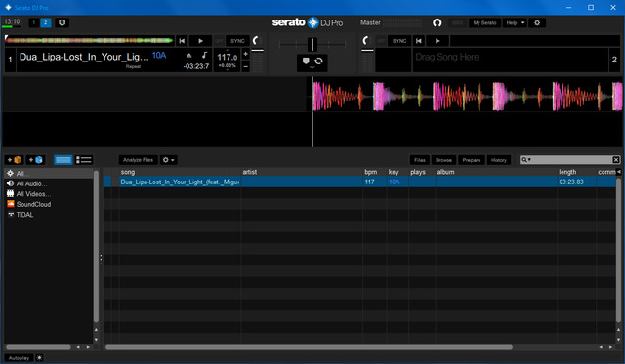This screenshot has height=364, width=625.
Task: Open the History panel tab
Action: coord(499,160)
